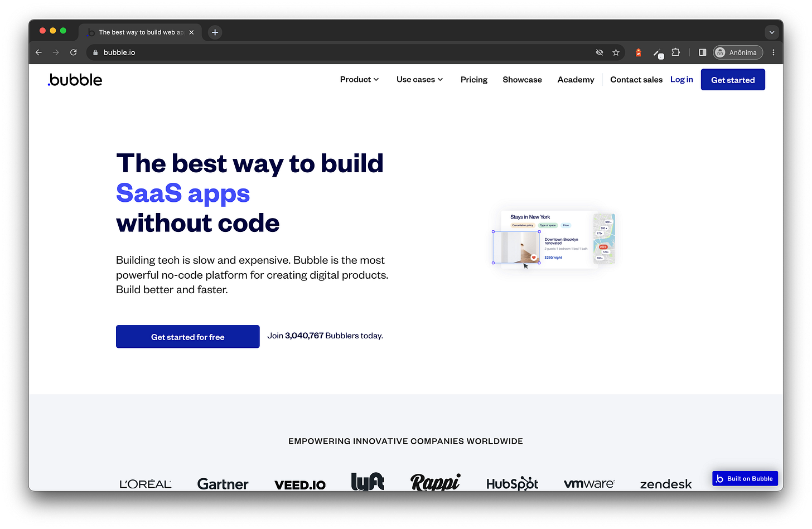Click the '3,040,767' Bubblers count text
812x529 pixels.
(304, 336)
